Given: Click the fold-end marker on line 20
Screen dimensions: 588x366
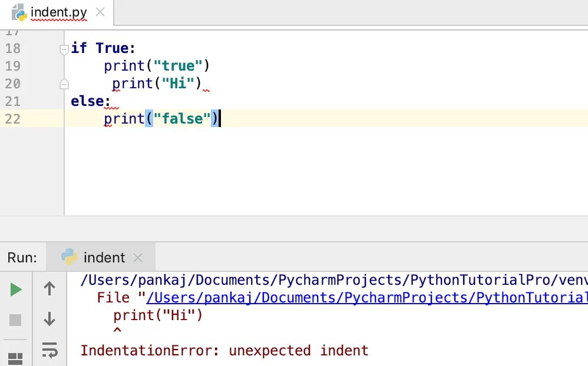Looking at the screenshot, I should coord(64,84).
